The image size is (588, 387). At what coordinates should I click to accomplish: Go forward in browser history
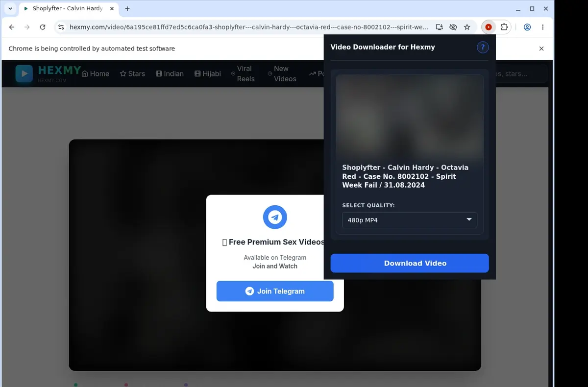coord(27,27)
